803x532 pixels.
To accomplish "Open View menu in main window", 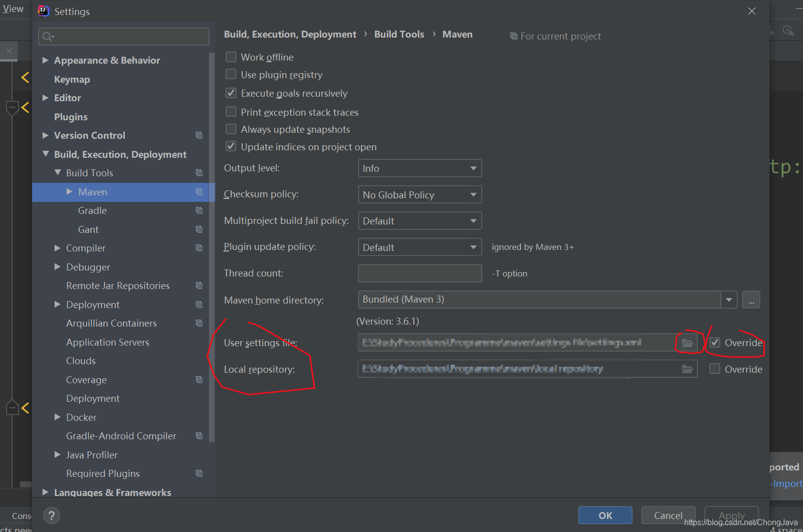I will click(x=13, y=9).
